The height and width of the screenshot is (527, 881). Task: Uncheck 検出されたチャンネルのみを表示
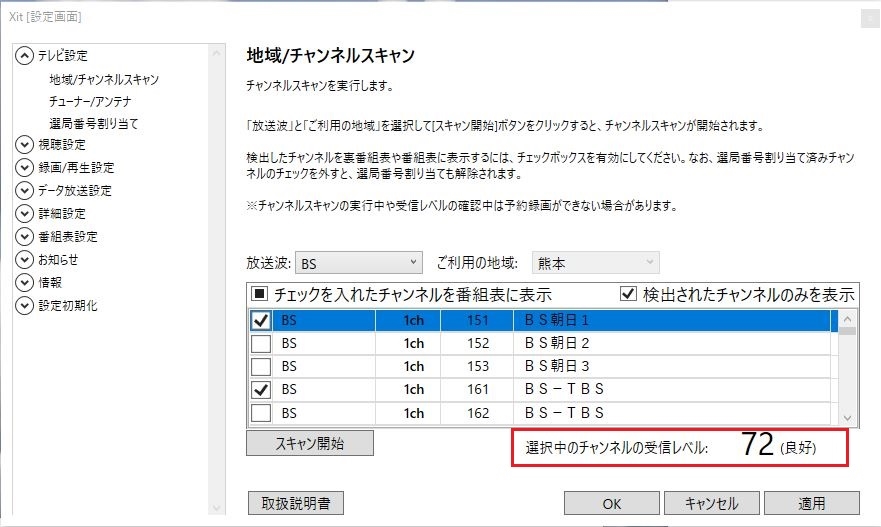[628, 294]
